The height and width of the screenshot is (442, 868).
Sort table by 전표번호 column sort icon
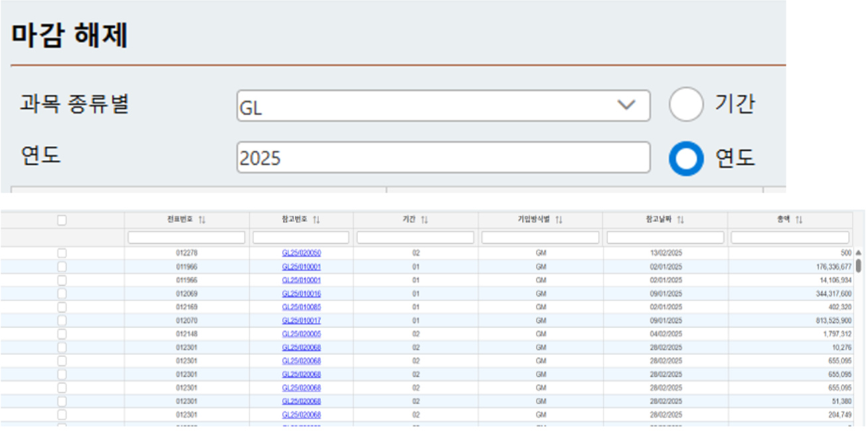point(202,220)
